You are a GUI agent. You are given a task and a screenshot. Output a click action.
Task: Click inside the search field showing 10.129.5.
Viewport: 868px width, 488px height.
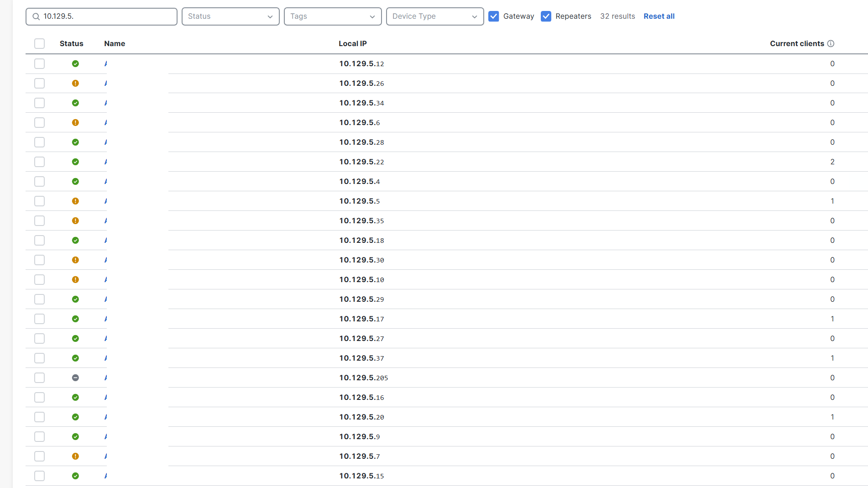point(101,16)
